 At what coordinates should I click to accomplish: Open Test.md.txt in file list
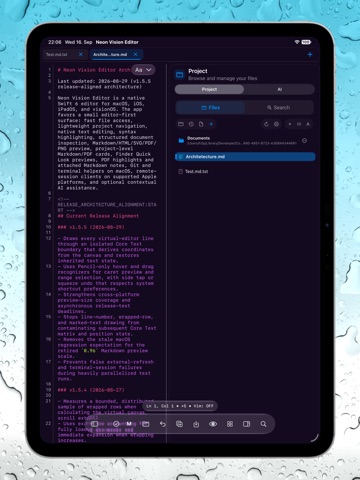point(245,171)
